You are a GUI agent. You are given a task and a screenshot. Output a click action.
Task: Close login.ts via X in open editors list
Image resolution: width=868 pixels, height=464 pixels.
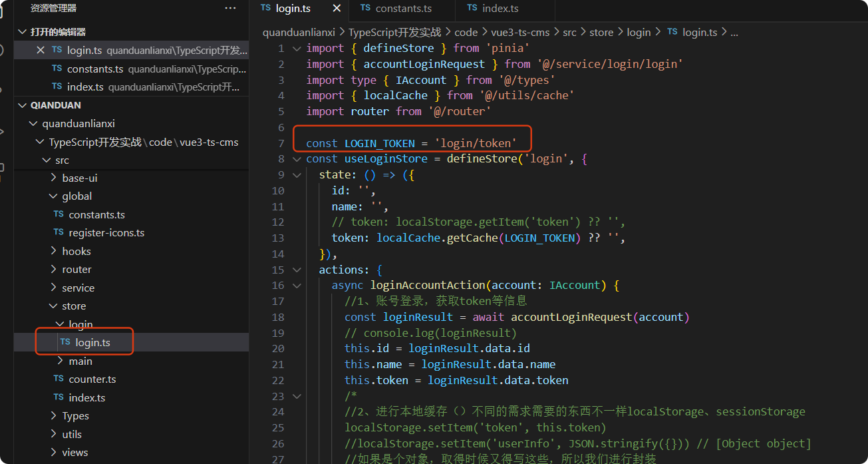tap(41, 50)
